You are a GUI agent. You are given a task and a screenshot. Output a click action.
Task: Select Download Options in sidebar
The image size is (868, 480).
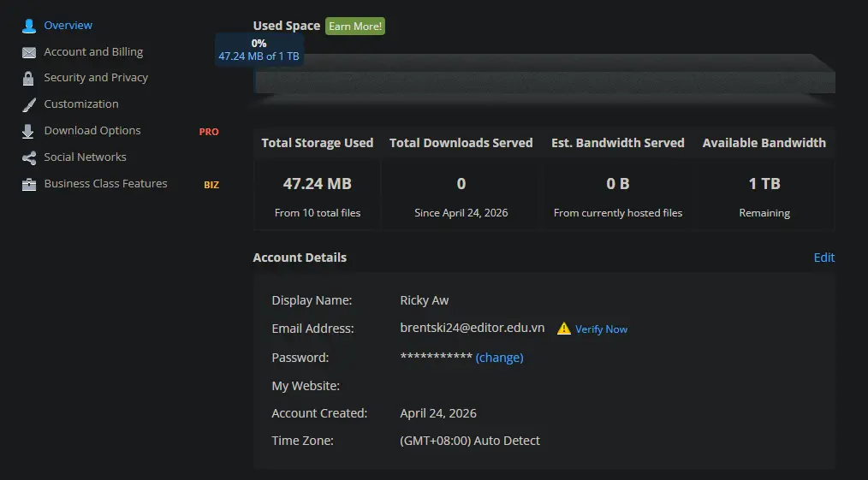tap(92, 131)
